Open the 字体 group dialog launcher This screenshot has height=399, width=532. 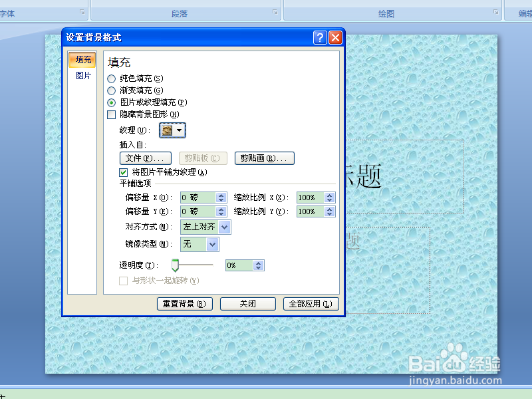pos(82,11)
